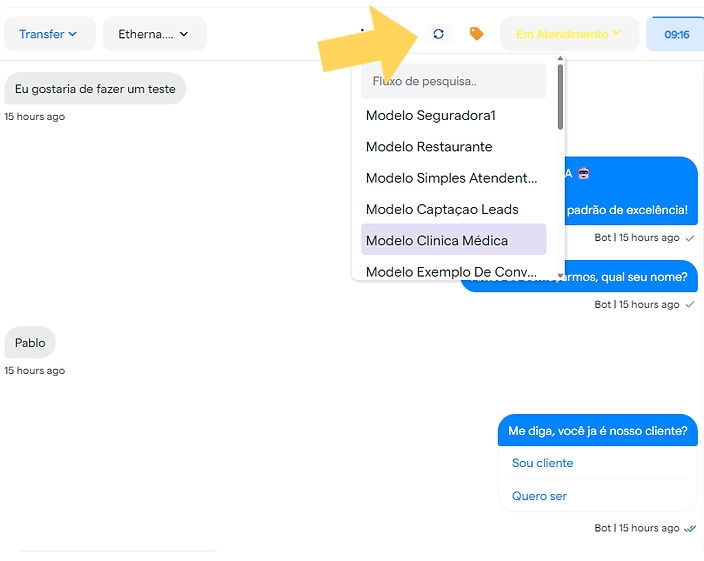Click the "Eu gostaria de fazer um teste" message
Screen dimensions: 704x561
click(x=95, y=89)
